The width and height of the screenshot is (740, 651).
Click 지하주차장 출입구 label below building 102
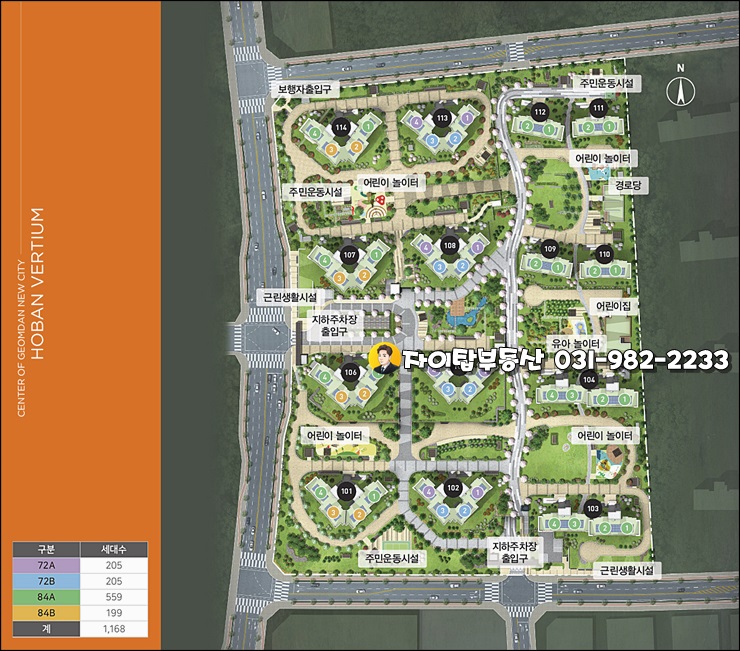pyautogui.click(x=514, y=553)
